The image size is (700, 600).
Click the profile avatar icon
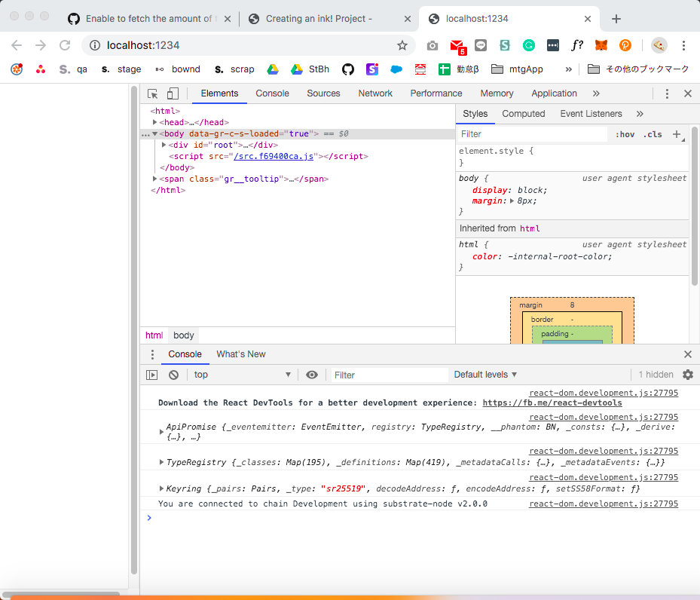point(659,45)
